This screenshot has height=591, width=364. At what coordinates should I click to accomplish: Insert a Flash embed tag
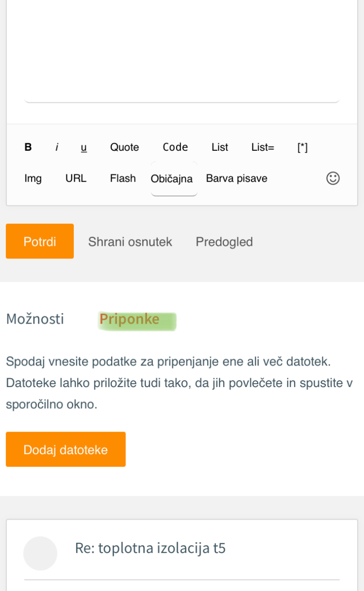click(123, 178)
